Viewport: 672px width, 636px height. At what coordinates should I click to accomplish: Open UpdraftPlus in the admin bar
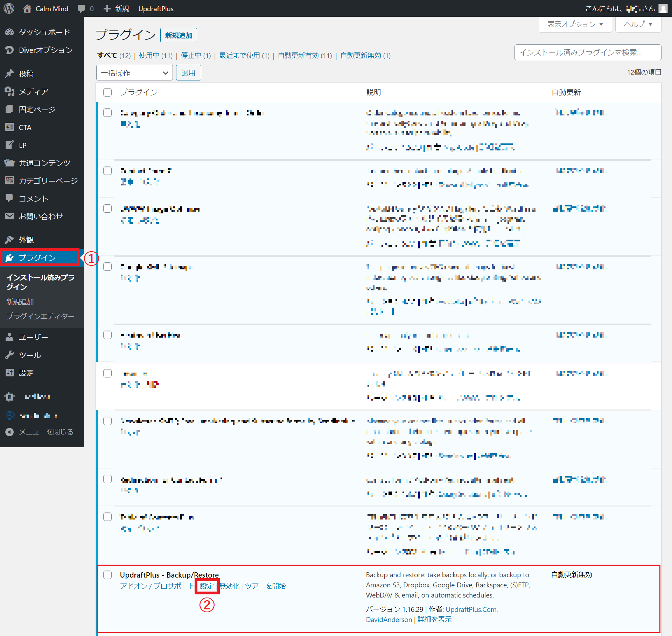coord(156,9)
